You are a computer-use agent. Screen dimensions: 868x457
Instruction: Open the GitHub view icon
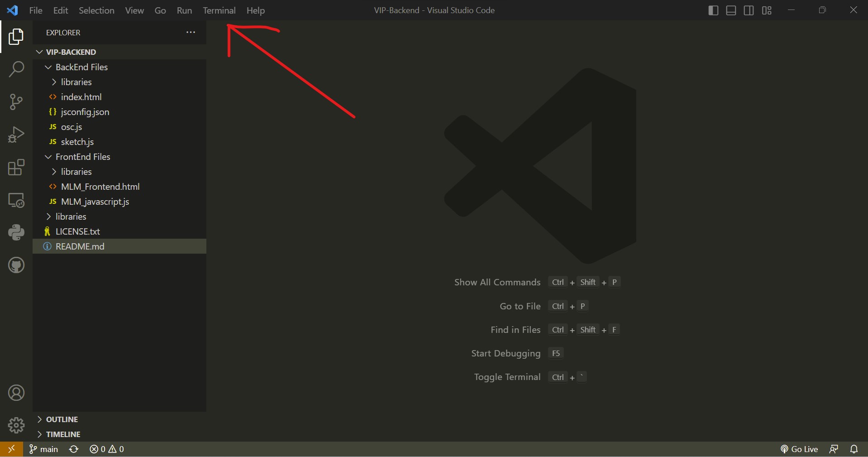coord(16,265)
